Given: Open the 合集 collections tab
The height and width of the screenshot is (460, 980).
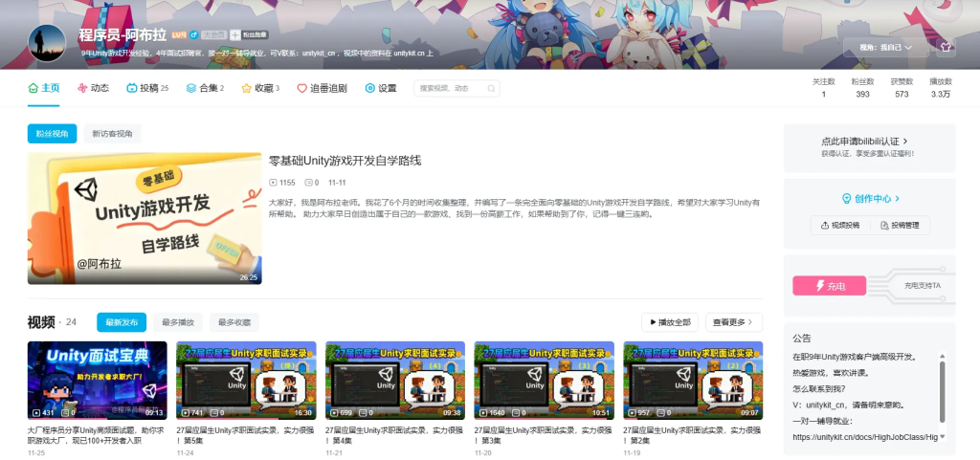Looking at the screenshot, I should 205,88.
